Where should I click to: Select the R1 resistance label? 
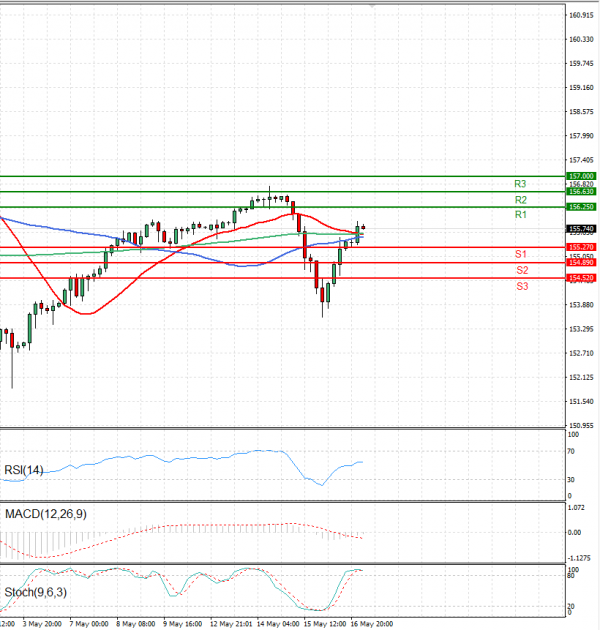click(x=520, y=215)
